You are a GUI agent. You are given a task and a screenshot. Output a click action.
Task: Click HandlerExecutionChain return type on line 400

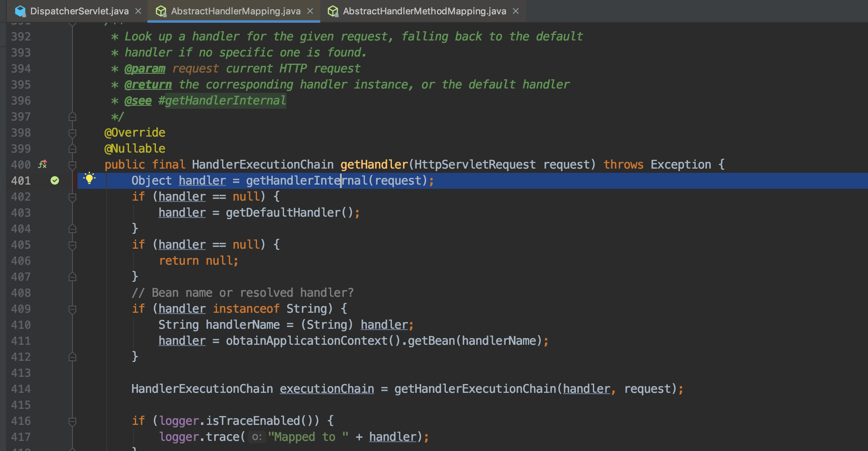tap(263, 164)
